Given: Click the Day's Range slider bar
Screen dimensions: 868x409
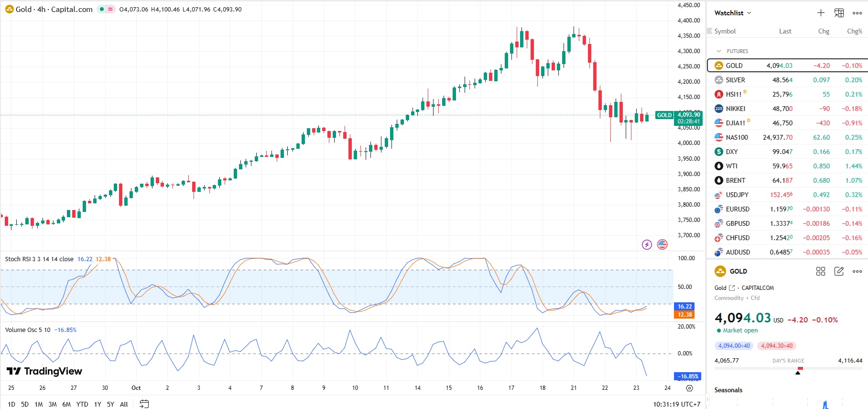Looking at the screenshot, I should click(x=788, y=368).
